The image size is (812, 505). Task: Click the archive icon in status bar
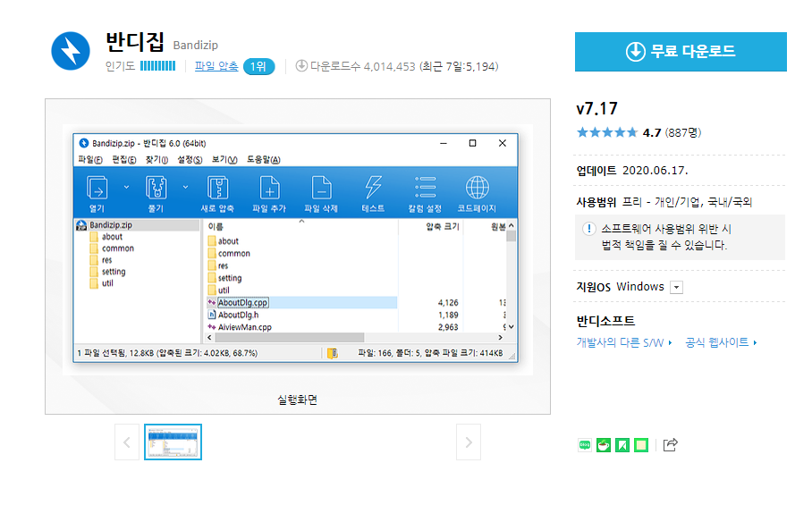pos(333,353)
